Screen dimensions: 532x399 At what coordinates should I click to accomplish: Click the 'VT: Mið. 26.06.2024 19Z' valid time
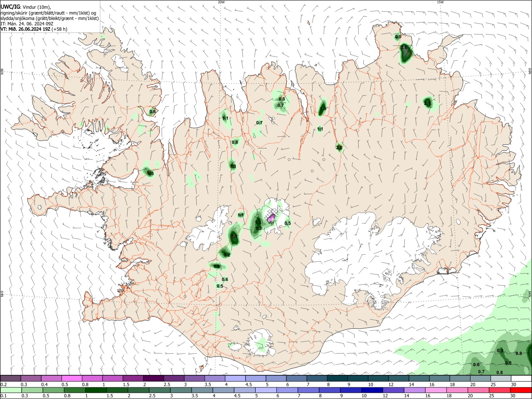tap(25, 29)
